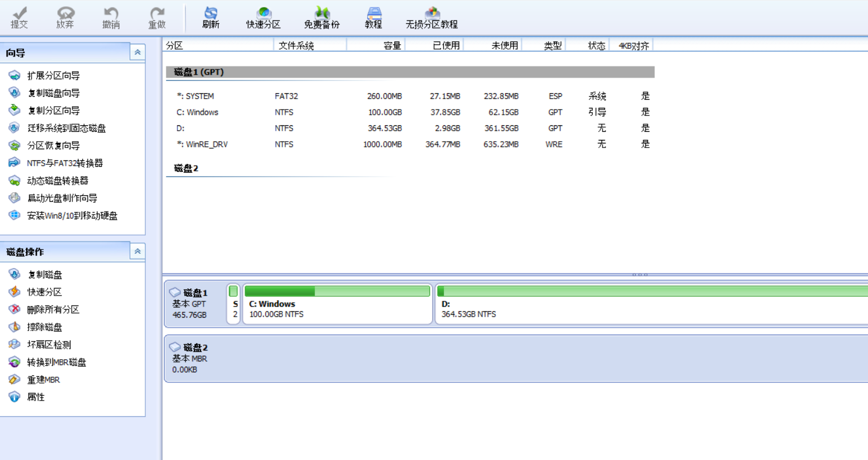Open disk 属性 in sidebar
Viewport: 868px width, 460px height.
point(36,397)
